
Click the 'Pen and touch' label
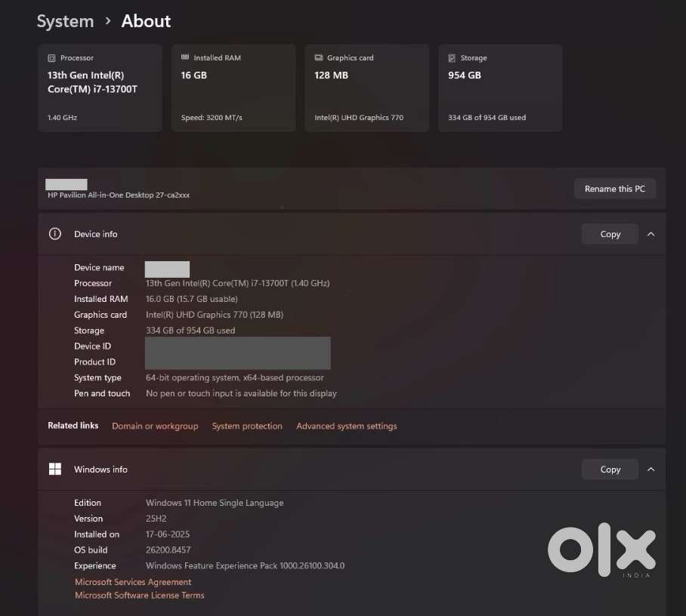tap(102, 393)
